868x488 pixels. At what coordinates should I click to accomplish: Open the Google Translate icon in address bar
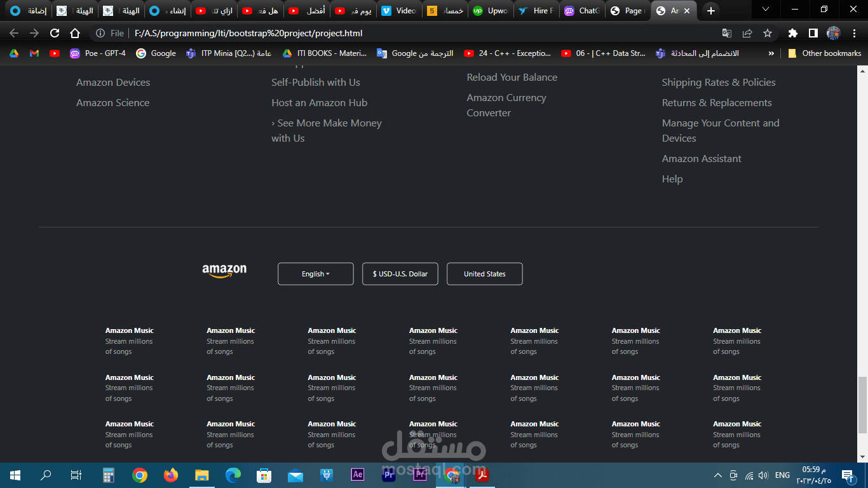coord(727,33)
